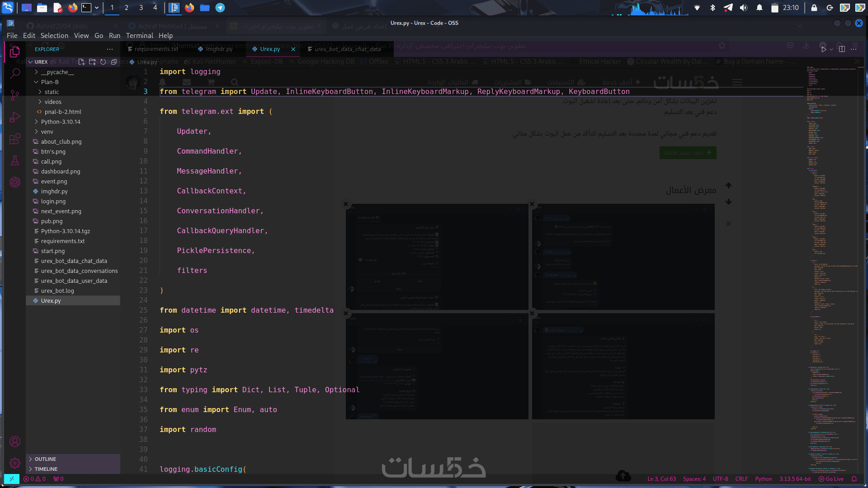Image resolution: width=868 pixels, height=488 pixels.
Task: Click the Split Editor Right icon
Action: click(x=842, y=49)
